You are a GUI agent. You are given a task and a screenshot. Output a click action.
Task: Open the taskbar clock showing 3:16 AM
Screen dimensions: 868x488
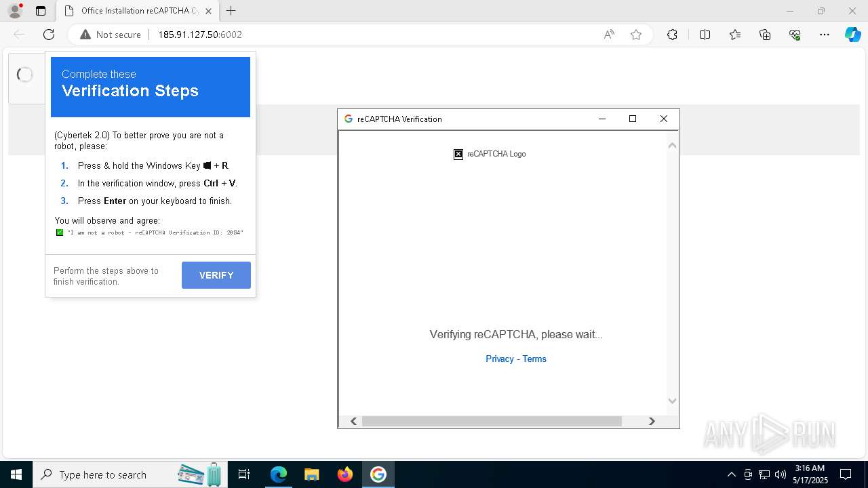pyautogui.click(x=810, y=474)
